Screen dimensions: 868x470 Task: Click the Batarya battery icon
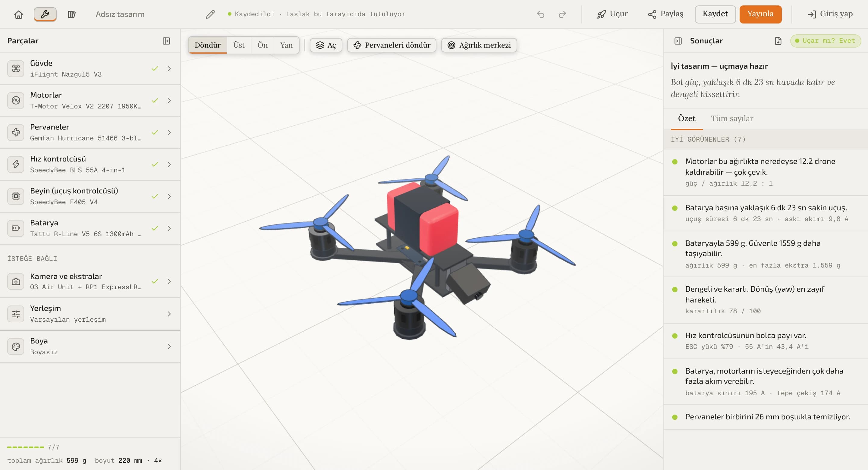coord(16,228)
